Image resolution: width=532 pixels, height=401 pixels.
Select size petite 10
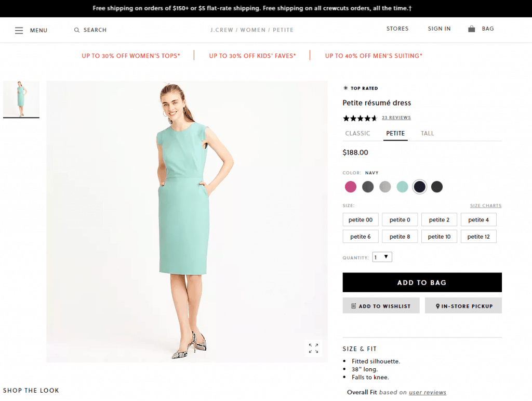point(439,236)
